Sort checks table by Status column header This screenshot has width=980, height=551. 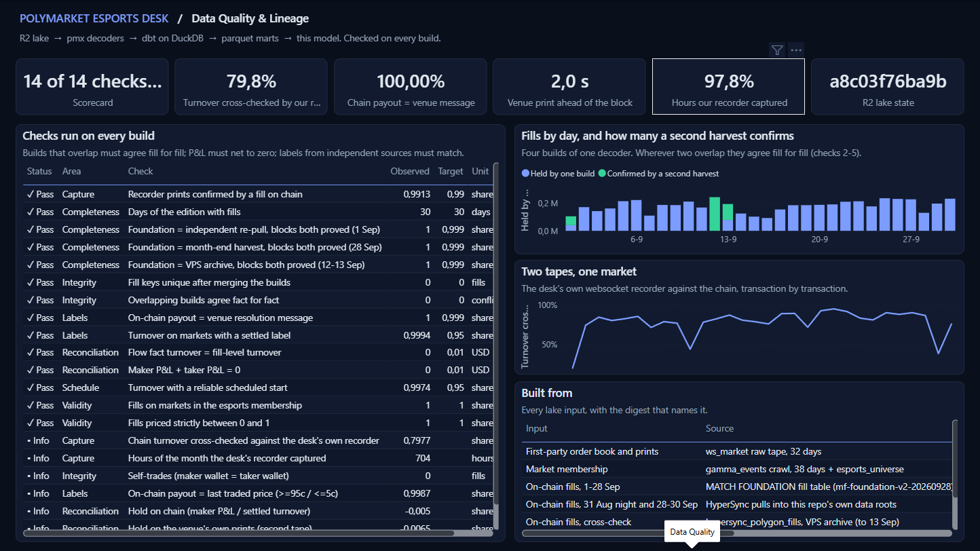point(39,171)
